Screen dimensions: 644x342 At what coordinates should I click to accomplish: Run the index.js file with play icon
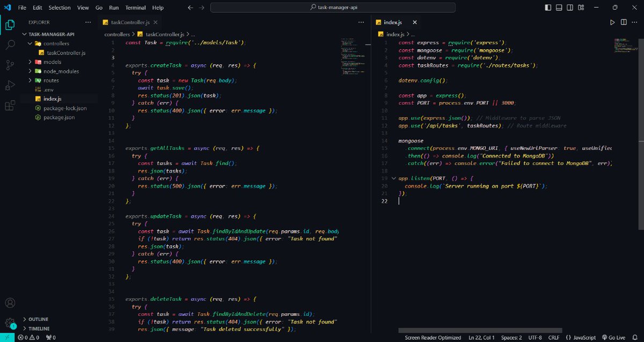612,23
